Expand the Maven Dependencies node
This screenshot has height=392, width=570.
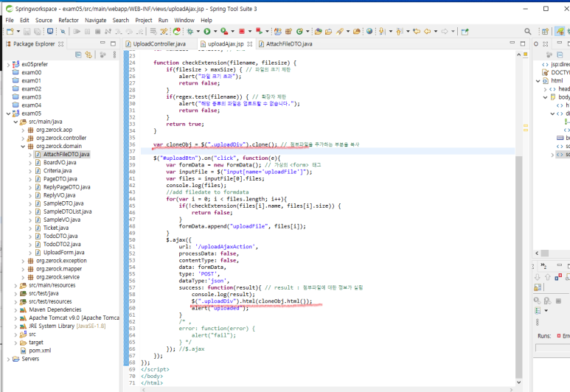tap(15, 310)
